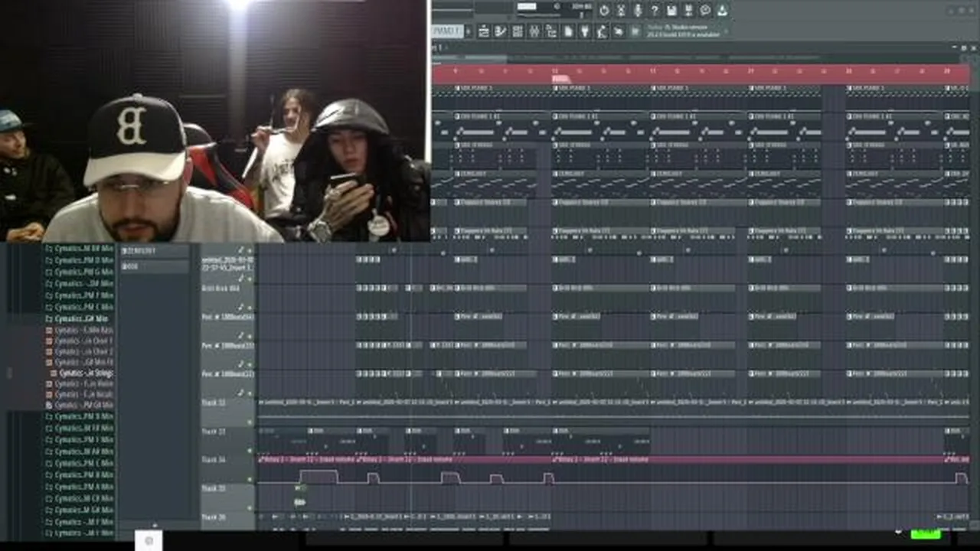Open the Piano roll icon
This screenshot has width=980, height=551.
[x=501, y=31]
